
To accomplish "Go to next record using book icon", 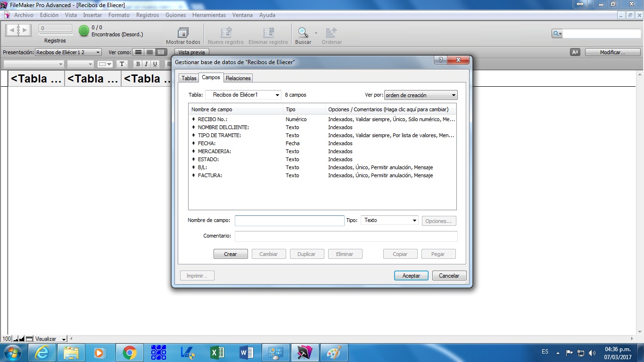I will pyautogui.click(x=25, y=30).
